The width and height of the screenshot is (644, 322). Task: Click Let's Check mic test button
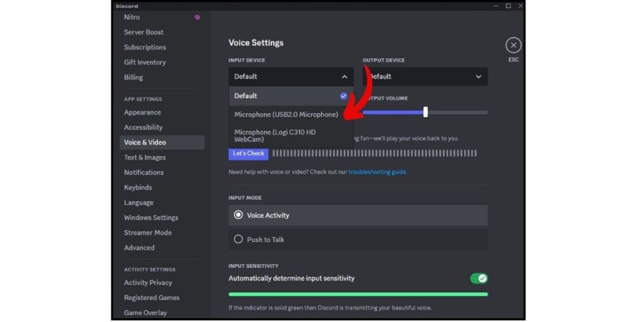coord(248,153)
